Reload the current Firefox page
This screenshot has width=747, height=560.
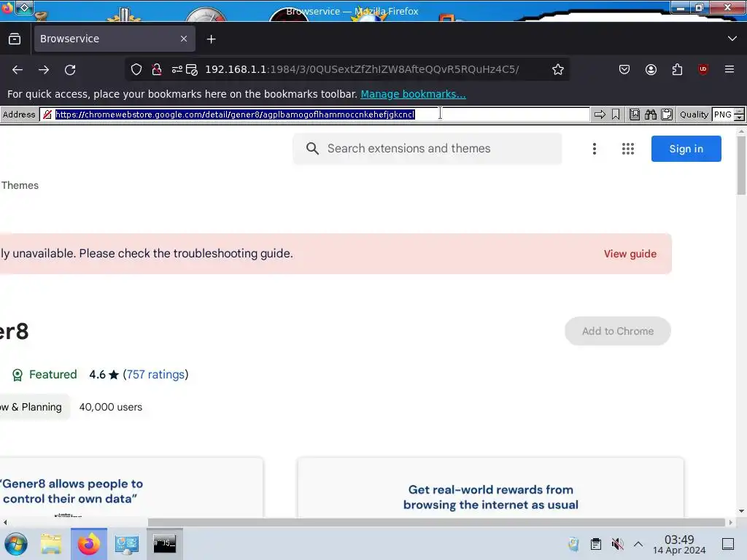click(x=70, y=69)
